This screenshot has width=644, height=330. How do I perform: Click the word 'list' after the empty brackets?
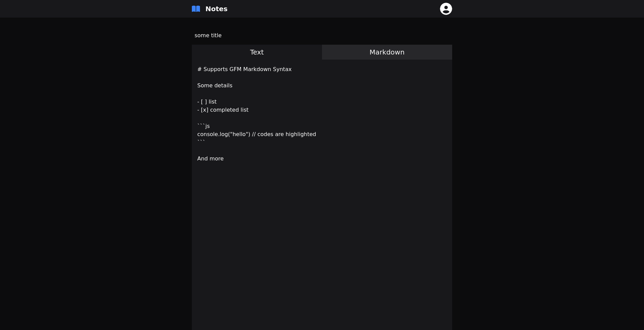(x=213, y=102)
